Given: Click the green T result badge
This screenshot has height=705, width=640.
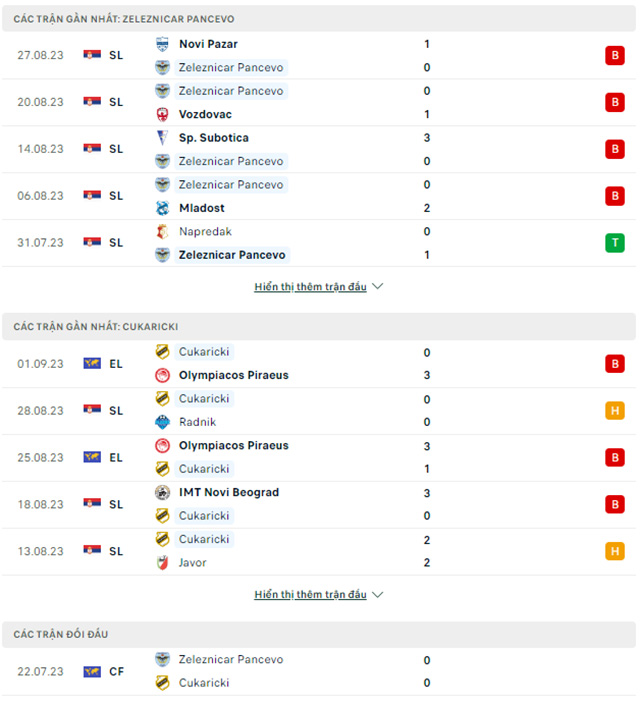Looking at the screenshot, I should [x=613, y=243].
